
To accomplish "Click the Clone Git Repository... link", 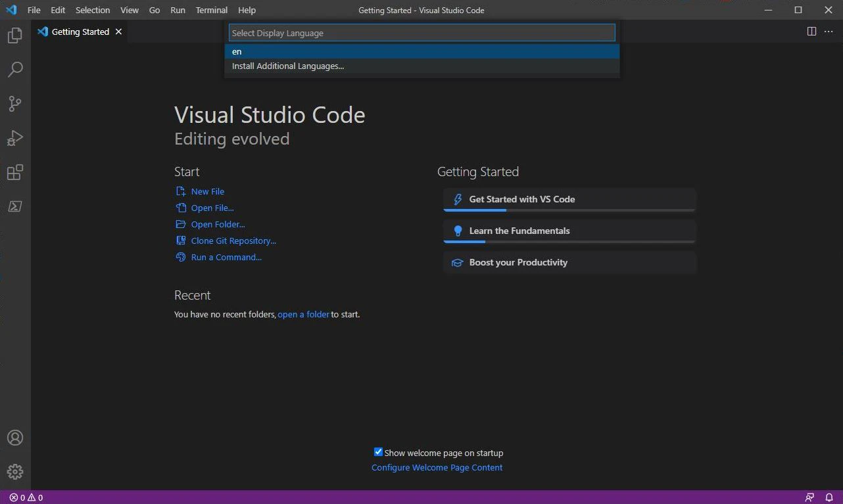I will coord(233,241).
